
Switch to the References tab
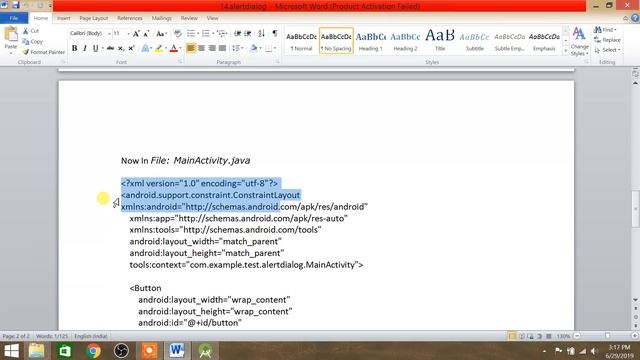tap(130, 18)
